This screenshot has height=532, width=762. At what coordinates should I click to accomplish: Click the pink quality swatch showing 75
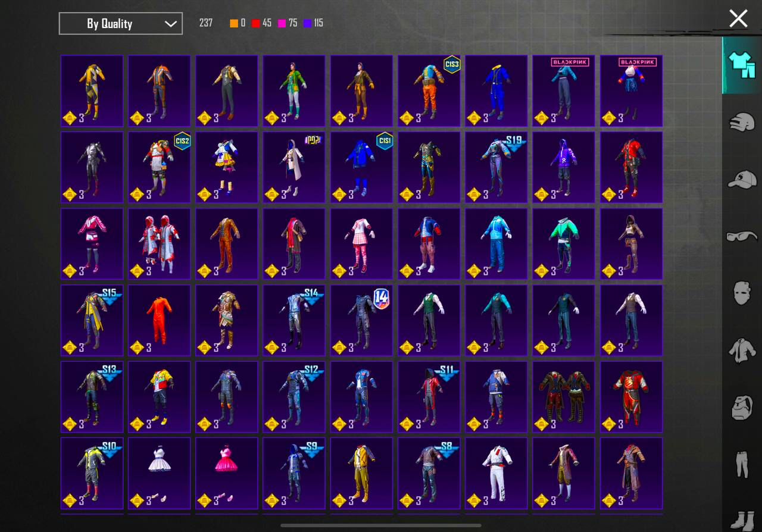coord(282,23)
